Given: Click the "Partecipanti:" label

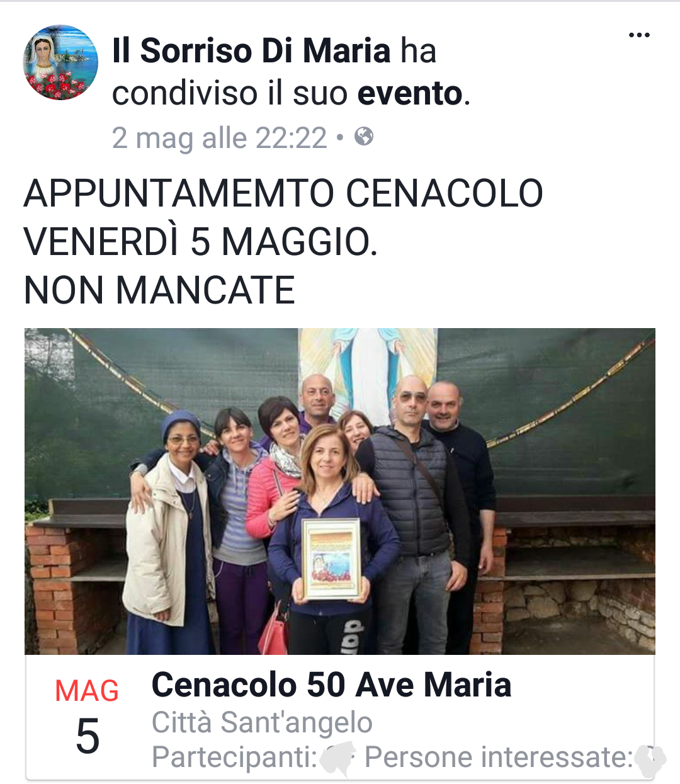Looking at the screenshot, I should [234, 757].
